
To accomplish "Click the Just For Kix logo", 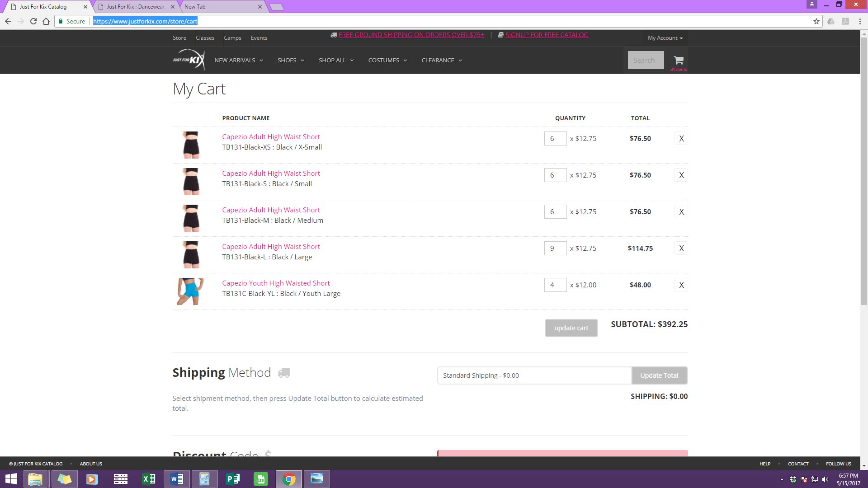I will [189, 60].
